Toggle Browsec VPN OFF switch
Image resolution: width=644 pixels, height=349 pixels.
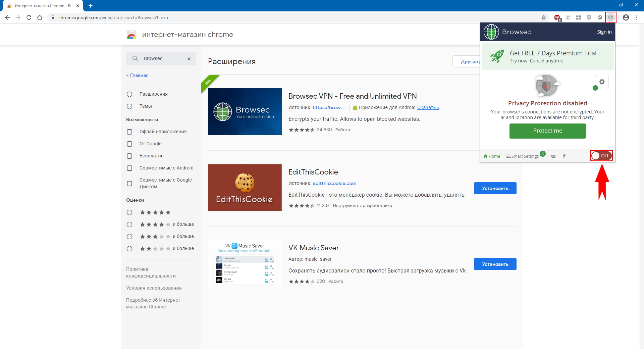601,156
